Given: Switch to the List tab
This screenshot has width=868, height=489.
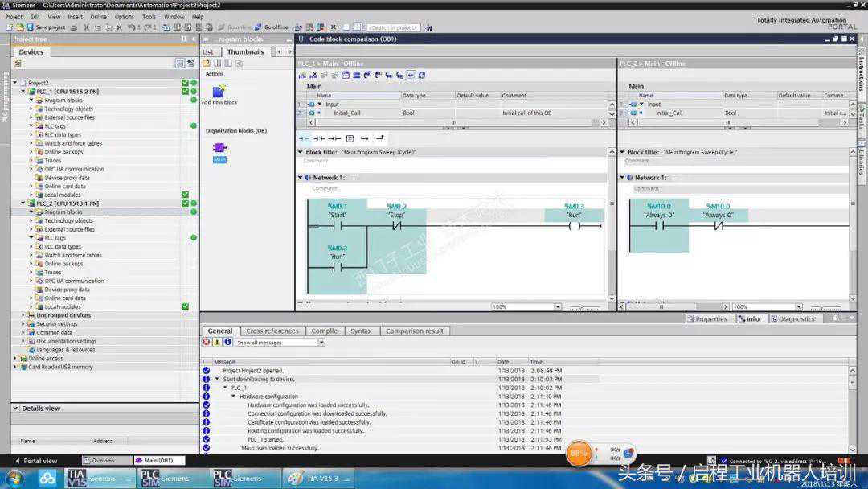Looking at the screenshot, I should tap(208, 51).
